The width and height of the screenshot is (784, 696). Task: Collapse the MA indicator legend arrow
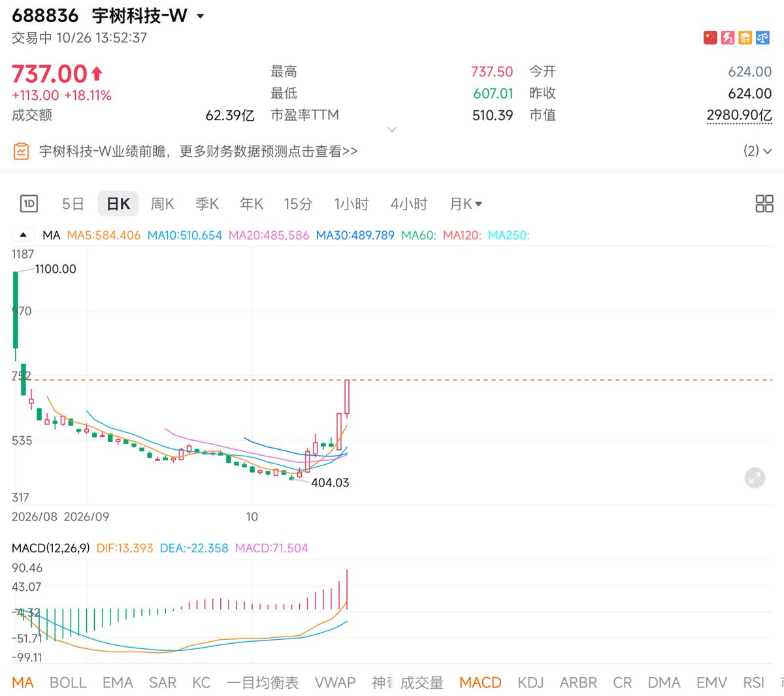24,235
